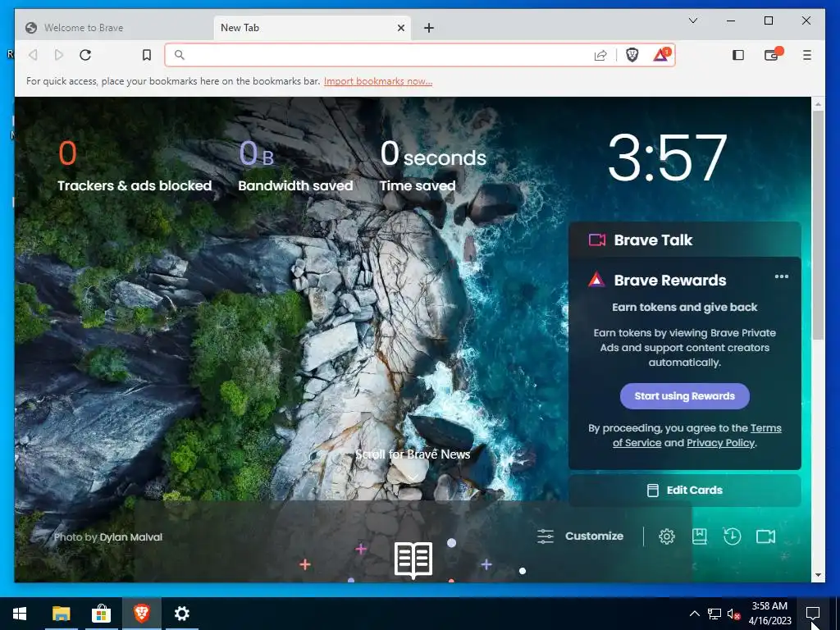Open the Brave Wallet icon
This screenshot has height=630, width=840.
(772, 55)
